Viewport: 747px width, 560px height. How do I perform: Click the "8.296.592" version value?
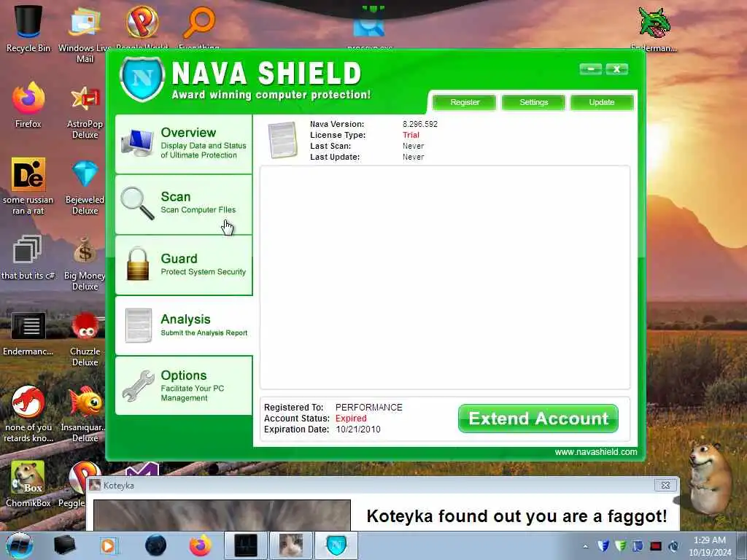[419, 124]
